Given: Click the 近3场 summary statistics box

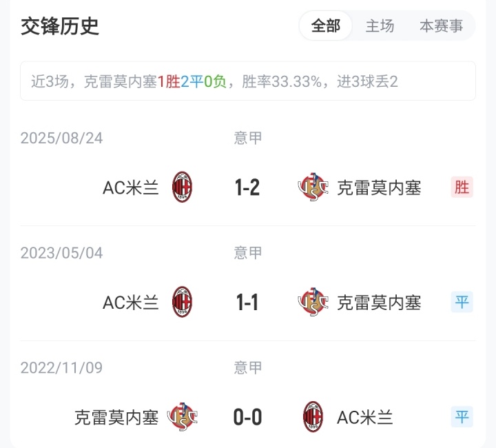Looking at the screenshot, I should point(247,81).
